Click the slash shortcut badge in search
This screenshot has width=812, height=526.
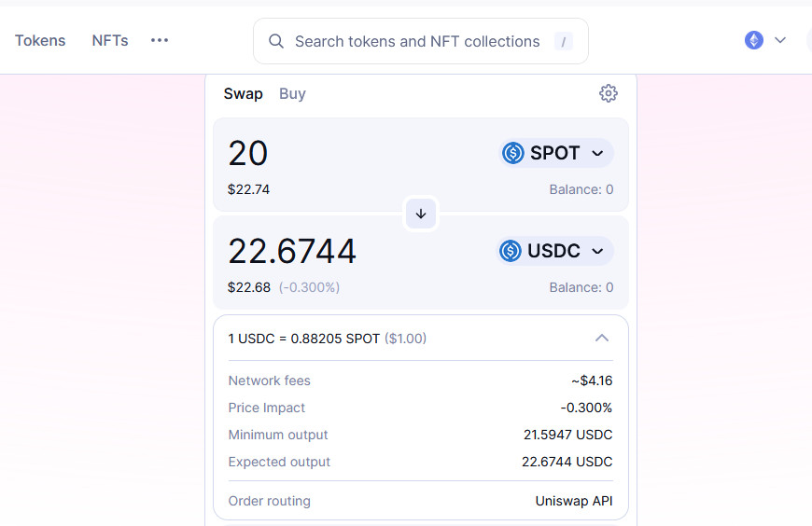[x=563, y=41]
